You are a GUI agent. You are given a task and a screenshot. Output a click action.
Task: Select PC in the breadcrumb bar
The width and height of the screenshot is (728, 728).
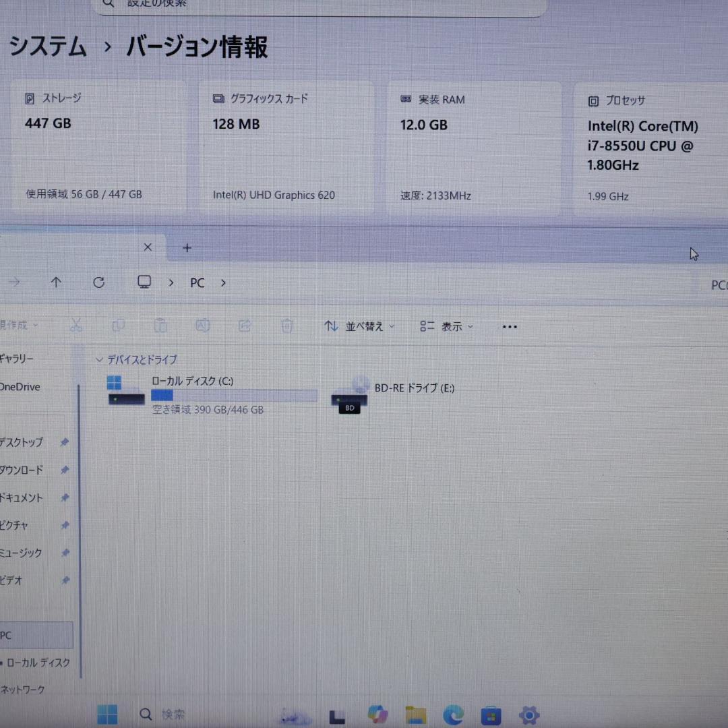(197, 282)
